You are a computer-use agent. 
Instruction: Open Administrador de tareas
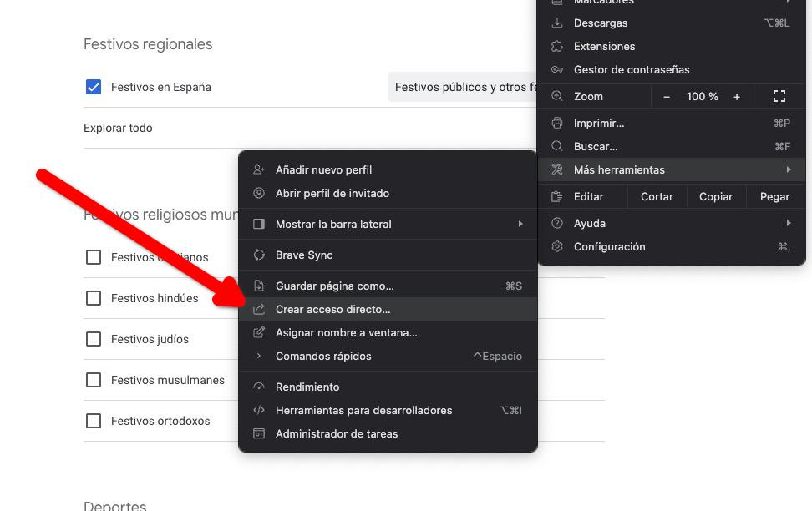point(388,433)
